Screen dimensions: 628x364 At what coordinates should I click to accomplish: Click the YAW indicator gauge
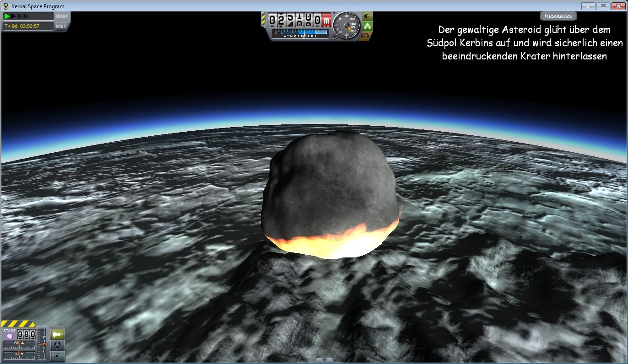click(19, 355)
